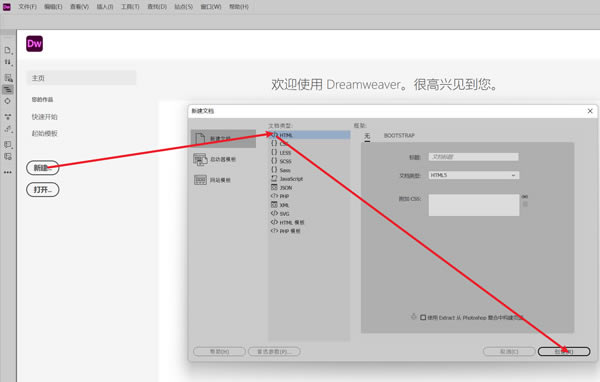Click the 帮助(H) button in the dialog
The height and width of the screenshot is (382, 600).
point(219,351)
